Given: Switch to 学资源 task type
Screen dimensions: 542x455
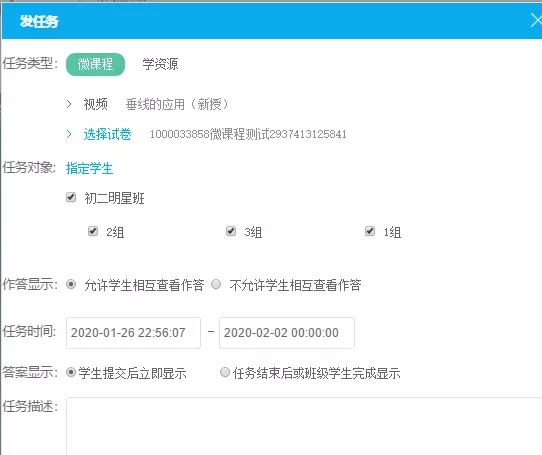Looking at the screenshot, I should point(160,64).
